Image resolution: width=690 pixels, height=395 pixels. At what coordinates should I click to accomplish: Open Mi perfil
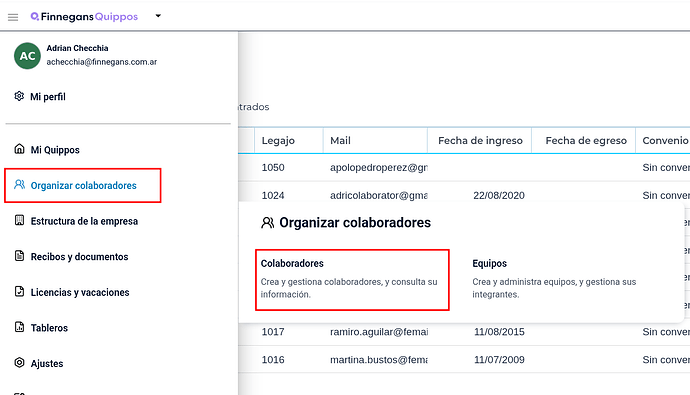coord(48,97)
